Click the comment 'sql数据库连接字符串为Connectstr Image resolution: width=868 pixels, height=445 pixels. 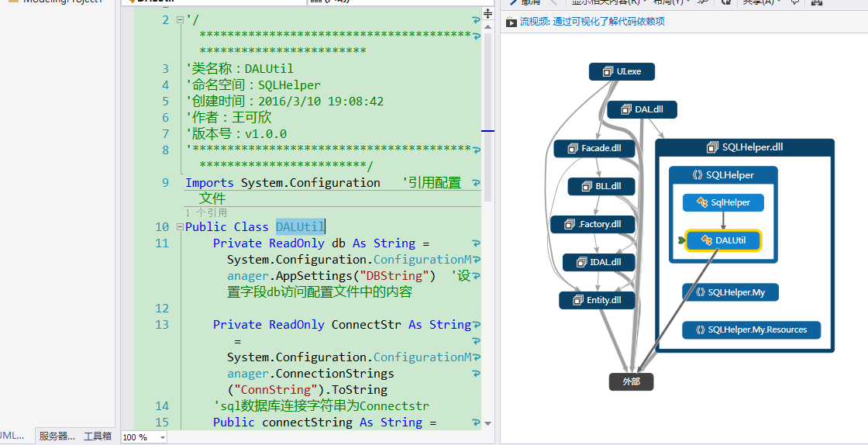point(321,406)
